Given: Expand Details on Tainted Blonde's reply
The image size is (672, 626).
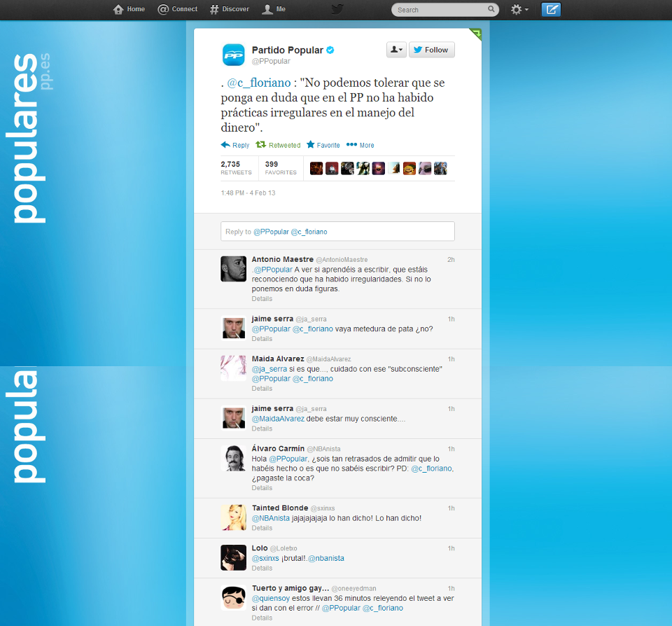Looking at the screenshot, I should click(262, 528).
